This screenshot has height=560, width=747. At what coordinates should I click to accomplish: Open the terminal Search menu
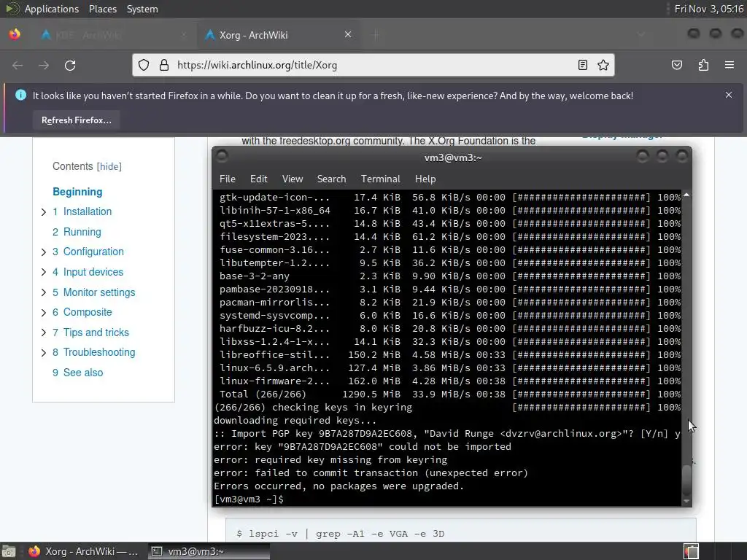tap(332, 179)
